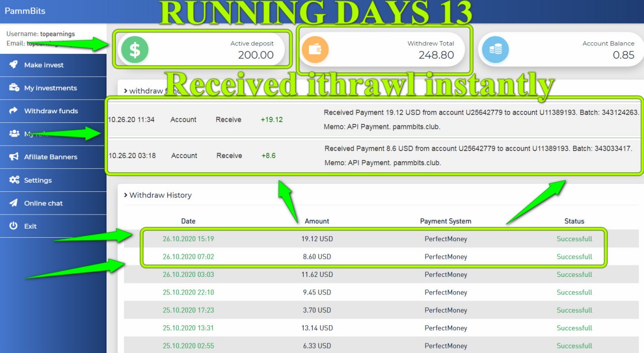Select date 26.10.2020 07:02
This screenshot has width=644, height=353.
click(x=188, y=257)
